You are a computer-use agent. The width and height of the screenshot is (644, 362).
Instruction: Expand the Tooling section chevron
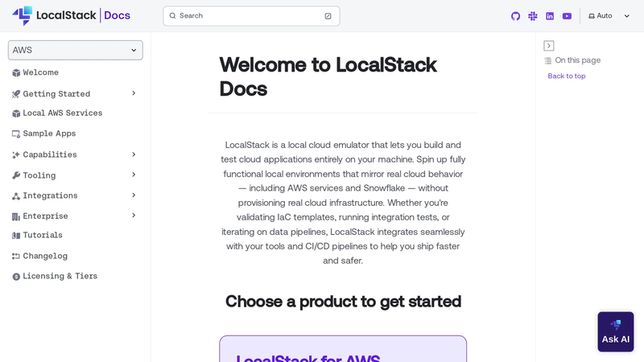click(134, 175)
